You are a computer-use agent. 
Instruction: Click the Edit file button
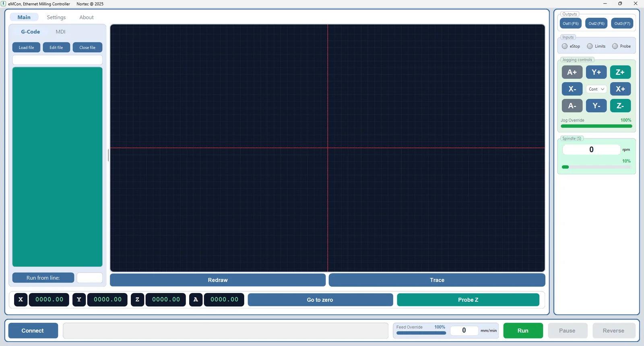tap(56, 47)
